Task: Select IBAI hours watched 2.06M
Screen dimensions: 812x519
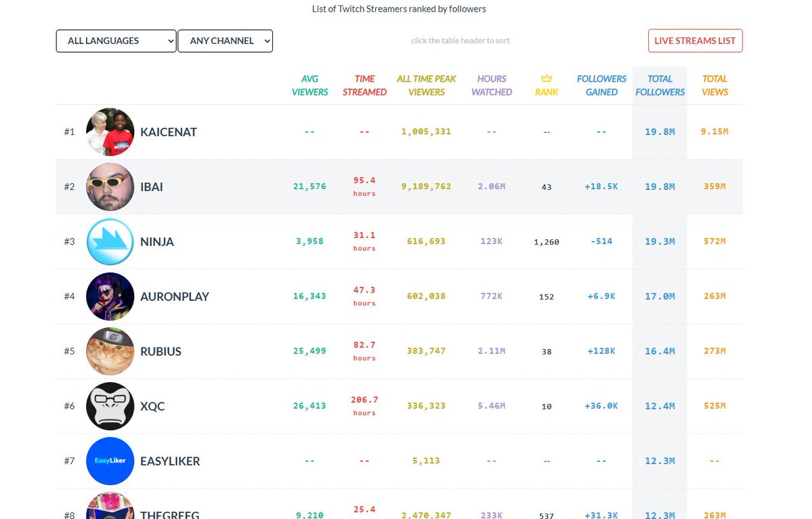Action: 492,186
